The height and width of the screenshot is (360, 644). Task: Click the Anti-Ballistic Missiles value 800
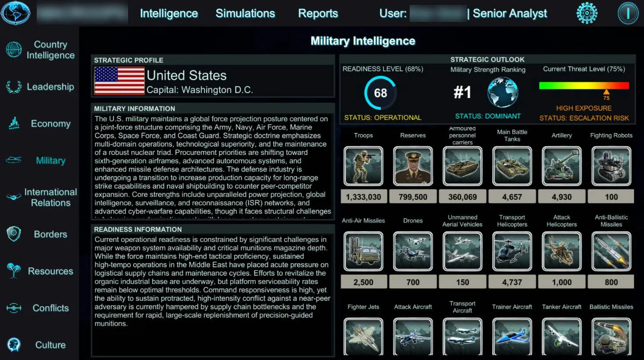tap(611, 282)
